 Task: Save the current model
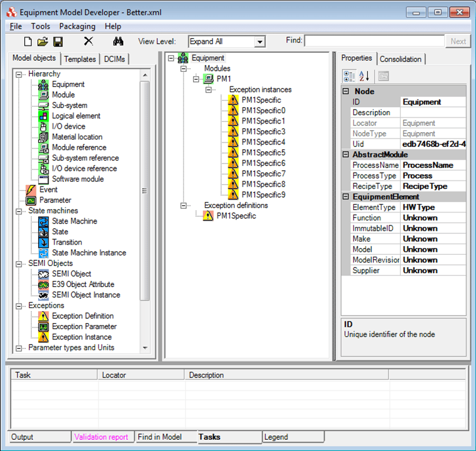coord(58,41)
